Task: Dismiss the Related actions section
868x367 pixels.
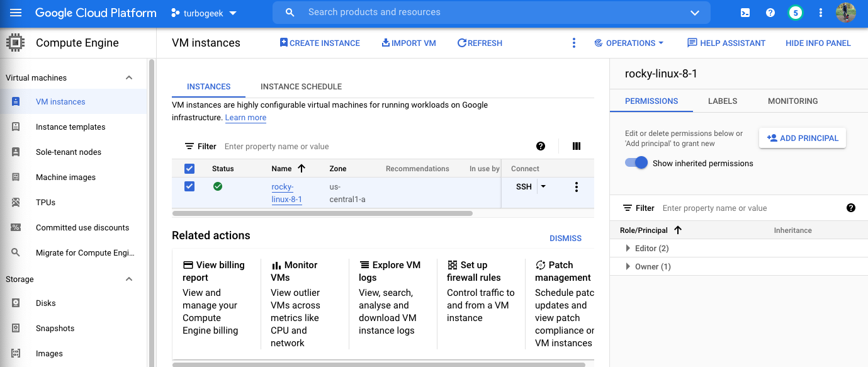Action: pos(566,238)
